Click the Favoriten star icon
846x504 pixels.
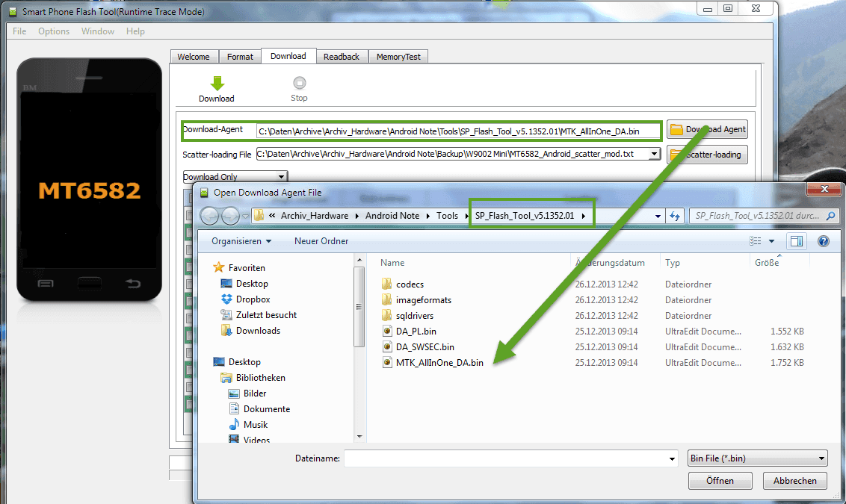pos(218,267)
